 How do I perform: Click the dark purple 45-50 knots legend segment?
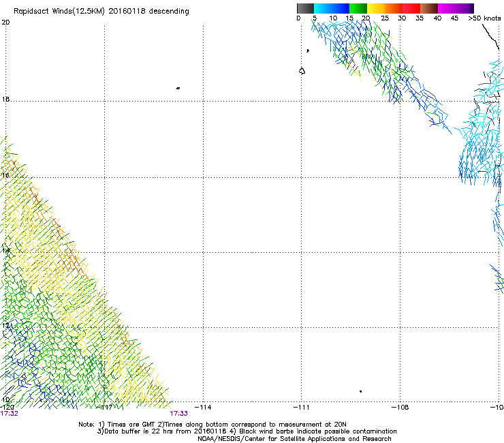464,8
